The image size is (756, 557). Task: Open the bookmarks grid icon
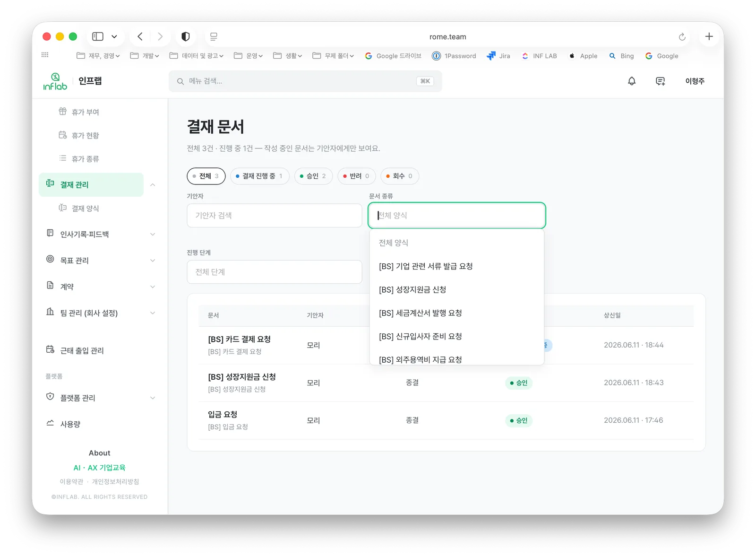pos(45,55)
